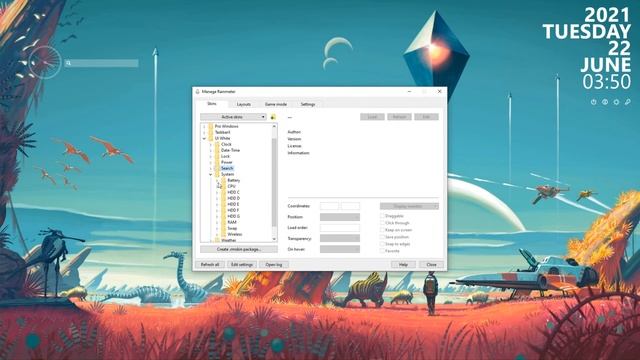The height and width of the screenshot is (360, 640).
Task: Click the skin tree scrollbar down arrow
Action: pos(274,239)
